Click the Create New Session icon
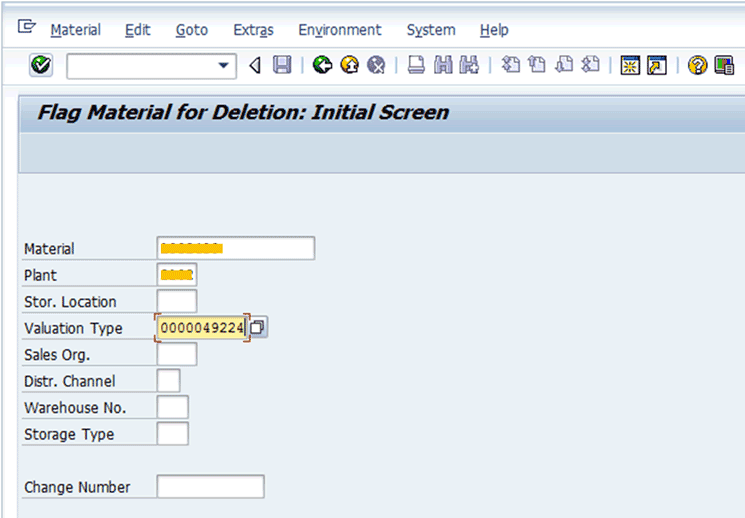745x518 pixels. 630,66
